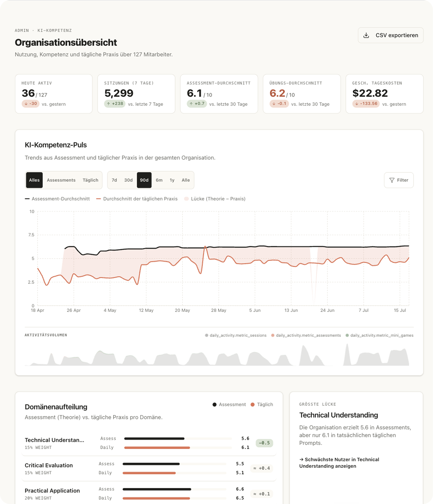Click the pink Lücke color swatch

186,199
